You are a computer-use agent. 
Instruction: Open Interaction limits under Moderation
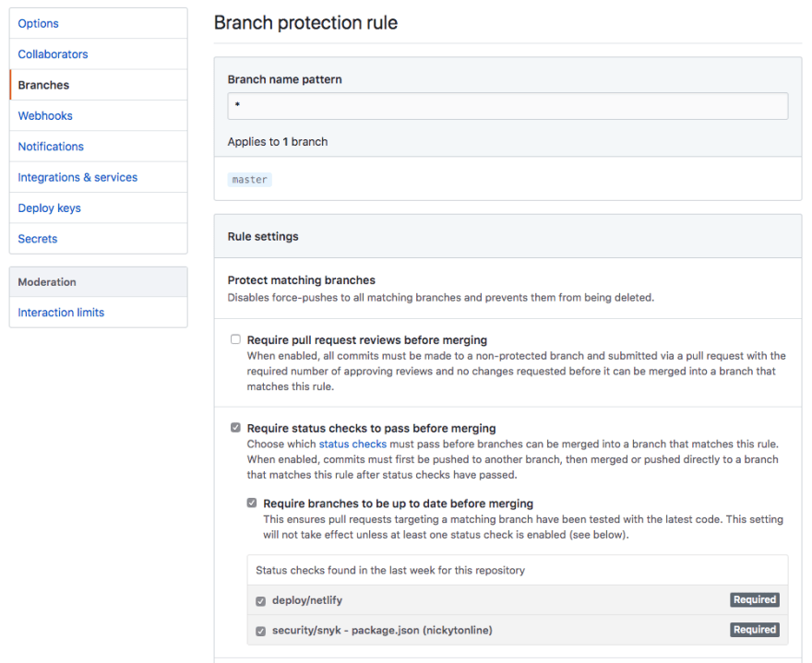click(60, 312)
